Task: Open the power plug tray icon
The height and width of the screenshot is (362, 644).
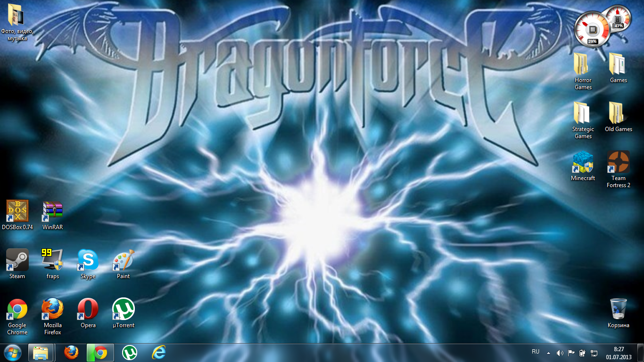Action: click(583, 353)
